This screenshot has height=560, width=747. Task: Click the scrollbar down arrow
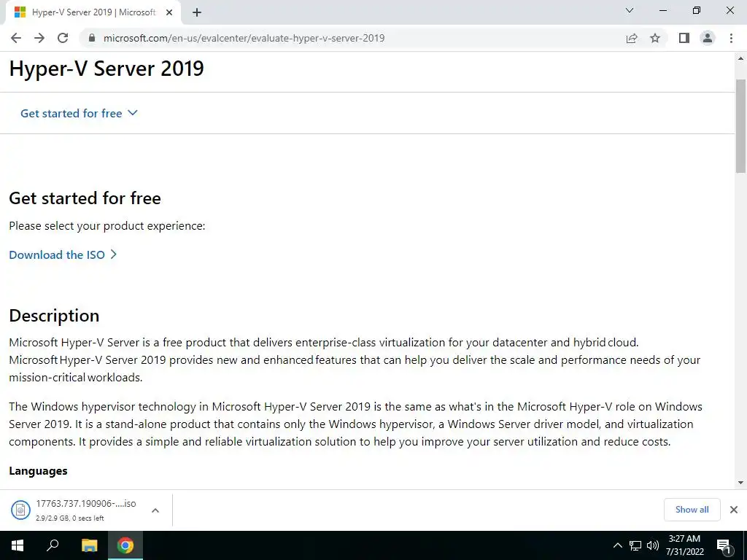click(x=741, y=483)
